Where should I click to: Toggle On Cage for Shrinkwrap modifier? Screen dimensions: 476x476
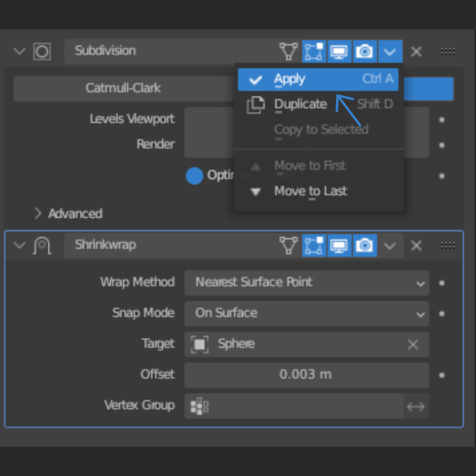[x=289, y=245]
